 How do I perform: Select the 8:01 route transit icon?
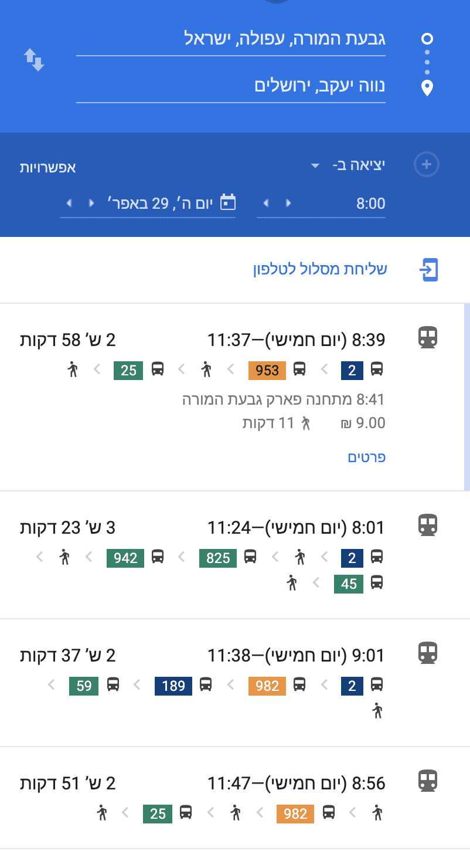coord(428,525)
